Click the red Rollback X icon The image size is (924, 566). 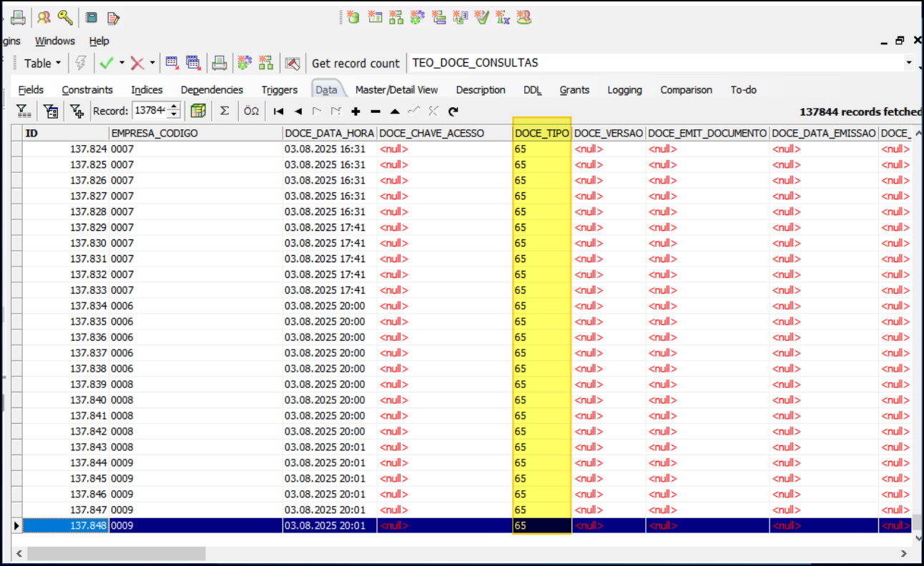click(x=137, y=63)
